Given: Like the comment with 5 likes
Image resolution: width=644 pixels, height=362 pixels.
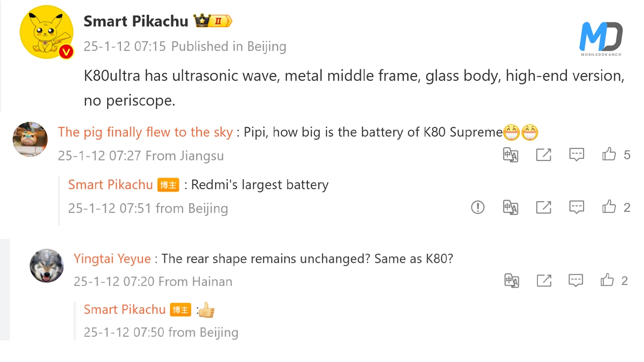Looking at the screenshot, I should click(609, 154).
